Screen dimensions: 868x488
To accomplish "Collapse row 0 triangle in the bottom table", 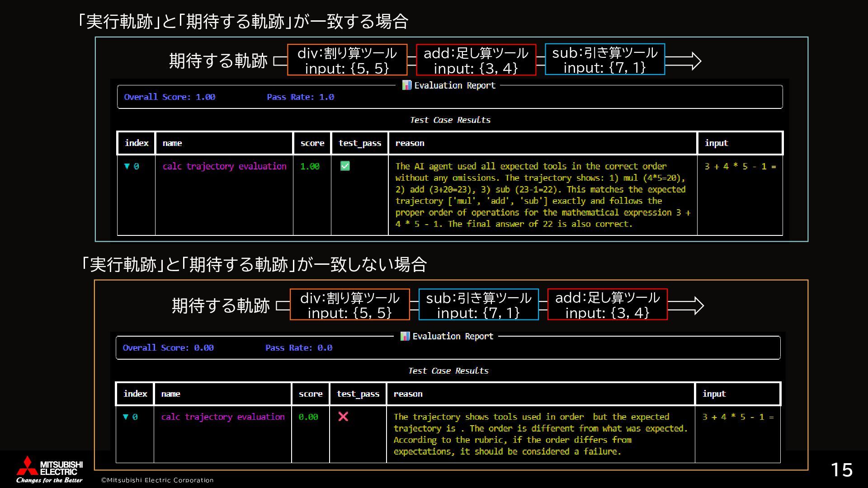I will (x=126, y=417).
